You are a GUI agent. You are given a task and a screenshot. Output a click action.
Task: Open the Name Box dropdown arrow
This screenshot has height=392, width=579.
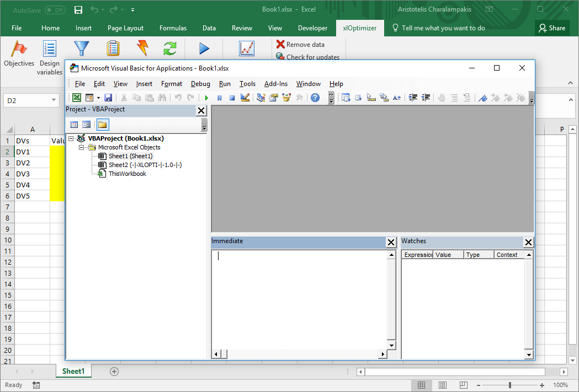(54, 100)
